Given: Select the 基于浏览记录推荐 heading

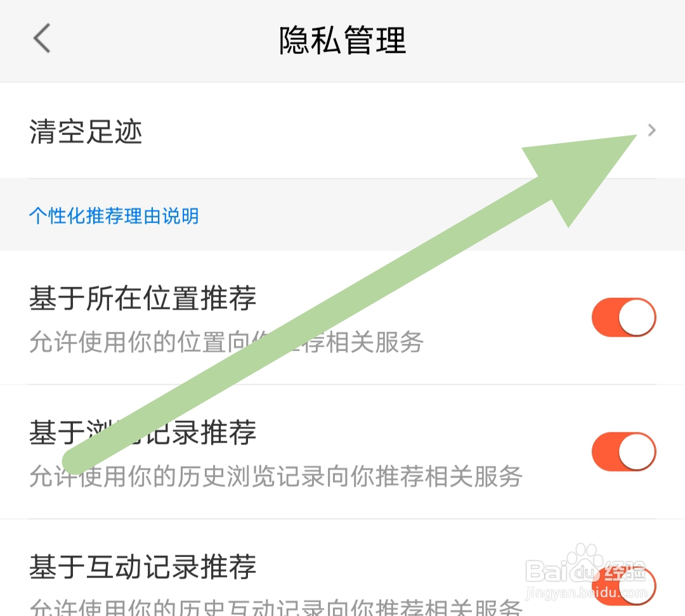Looking at the screenshot, I should point(143,432).
